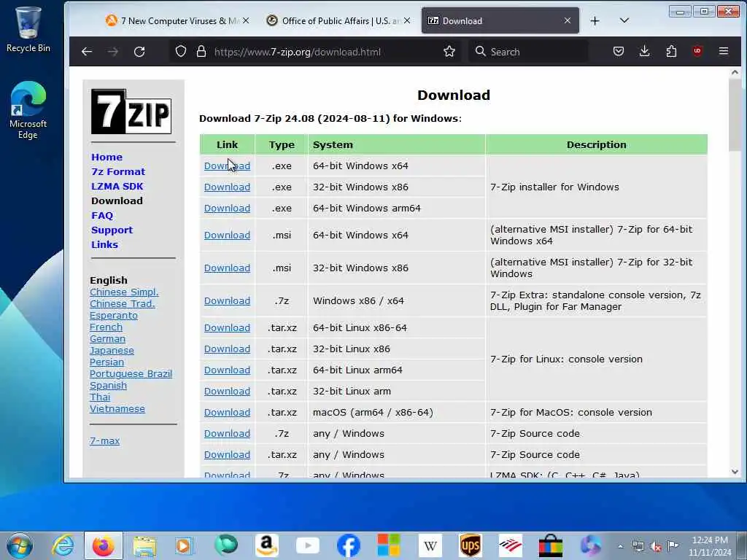The image size is (747, 560).
Task: Open the UPS taskbar icon
Action: [x=471, y=545]
